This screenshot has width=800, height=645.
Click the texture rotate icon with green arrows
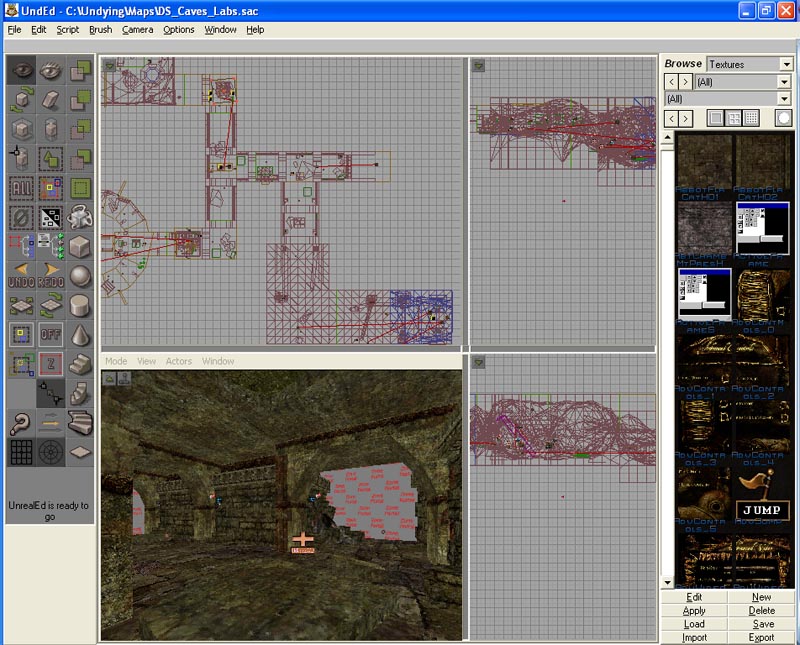(51, 306)
